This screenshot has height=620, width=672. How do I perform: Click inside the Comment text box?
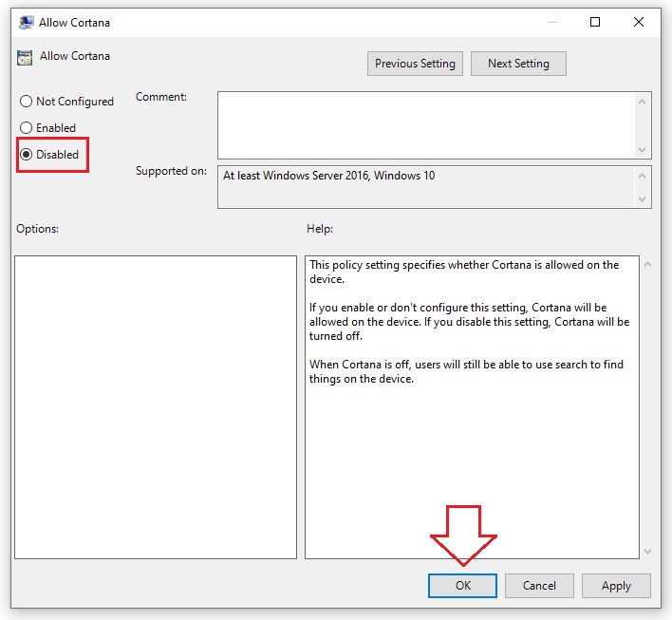425,124
